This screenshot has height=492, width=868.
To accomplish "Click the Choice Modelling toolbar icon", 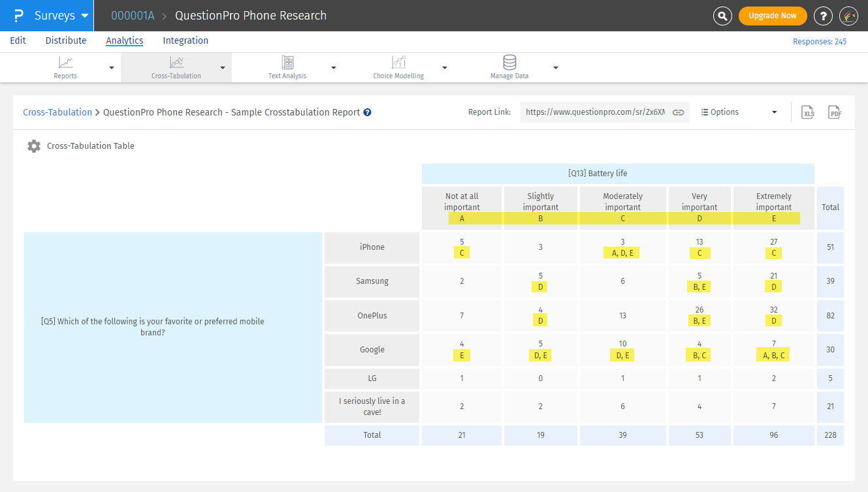I will (398, 63).
